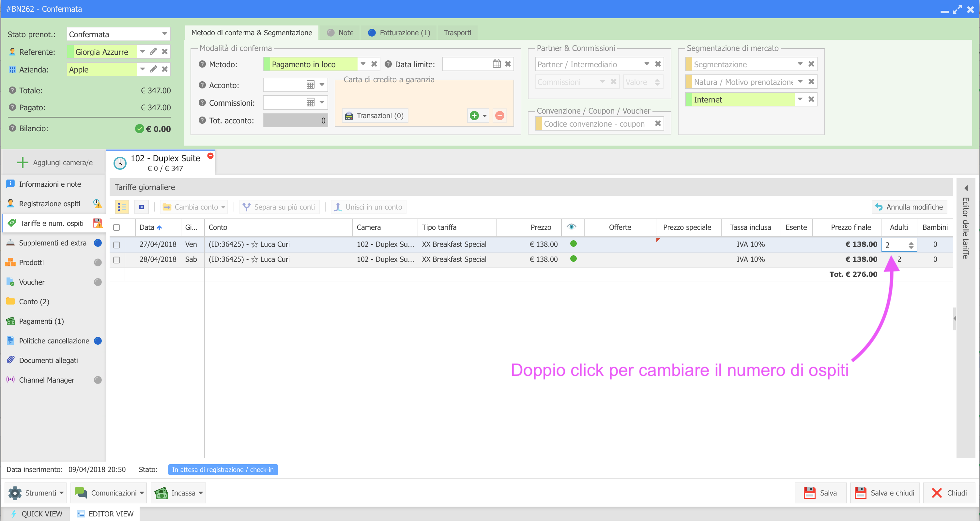This screenshot has height=521, width=980.
Task: Click eye column header icon
Action: pyautogui.click(x=571, y=227)
